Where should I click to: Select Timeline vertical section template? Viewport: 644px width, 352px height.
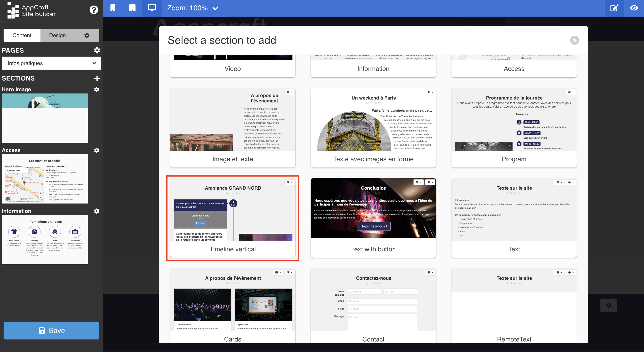click(233, 217)
